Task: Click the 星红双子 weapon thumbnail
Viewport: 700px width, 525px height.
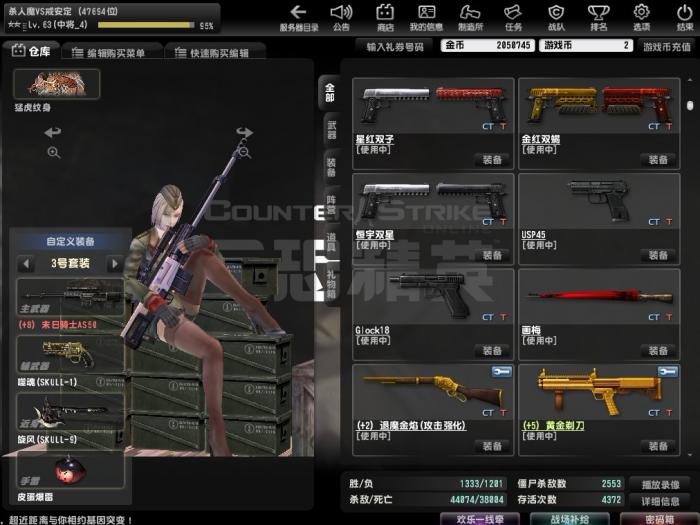Action: 433,105
